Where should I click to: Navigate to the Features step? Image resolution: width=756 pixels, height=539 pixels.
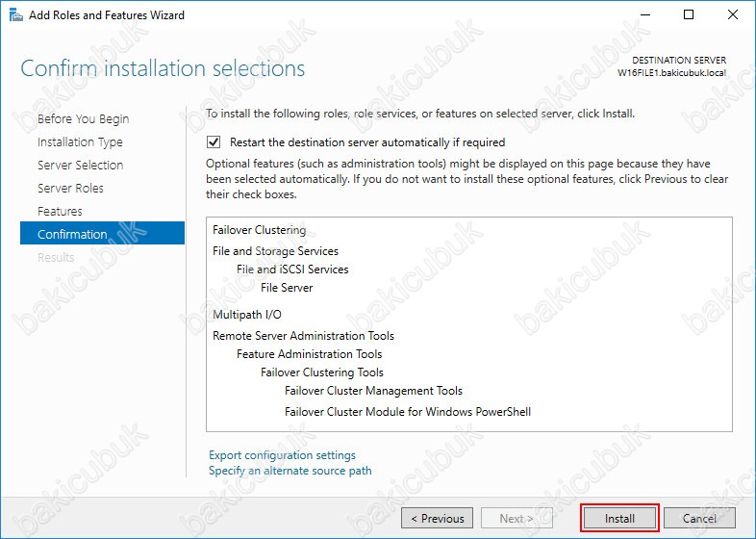(x=60, y=212)
